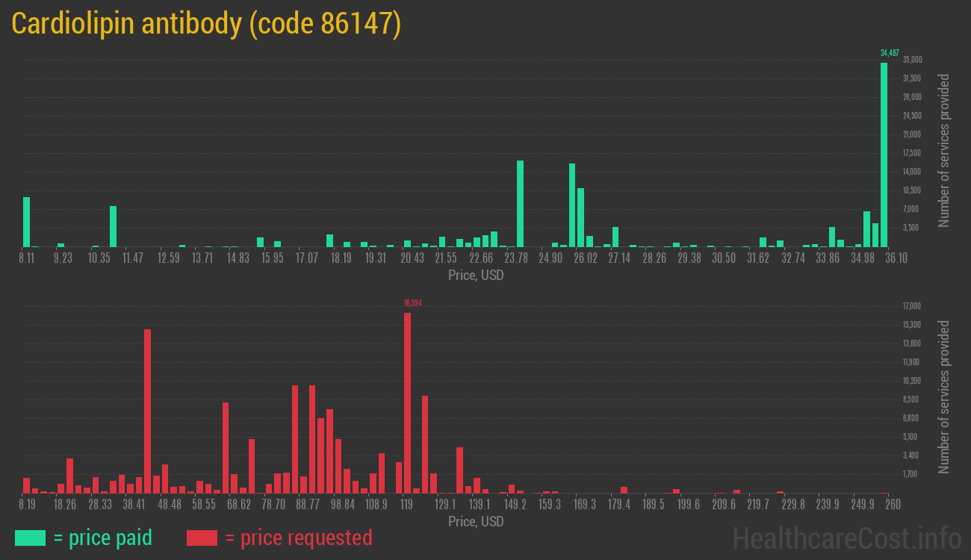Click the tall red bar near 38.41
Viewport: 971px width, 560px height.
[147, 411]
